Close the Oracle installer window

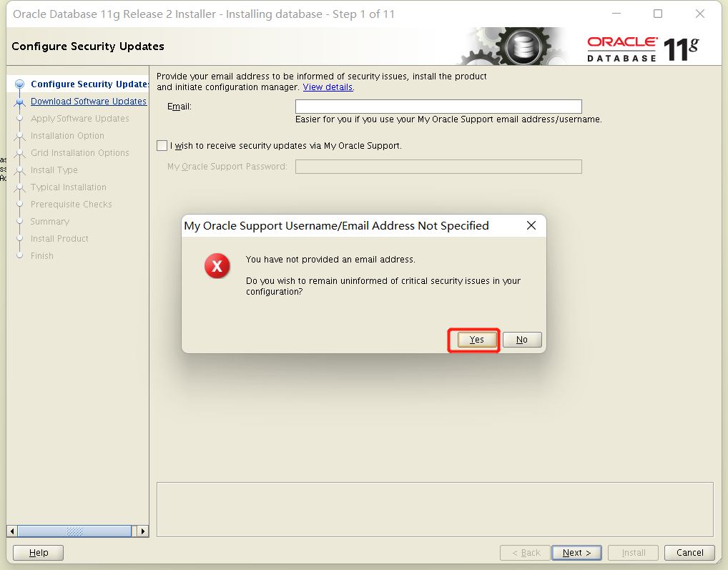700,14
